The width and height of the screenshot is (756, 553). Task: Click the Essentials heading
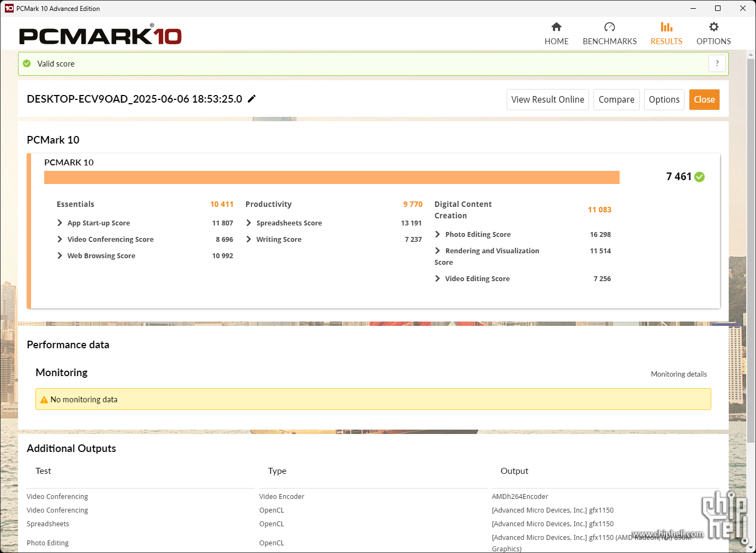[75, 204]
